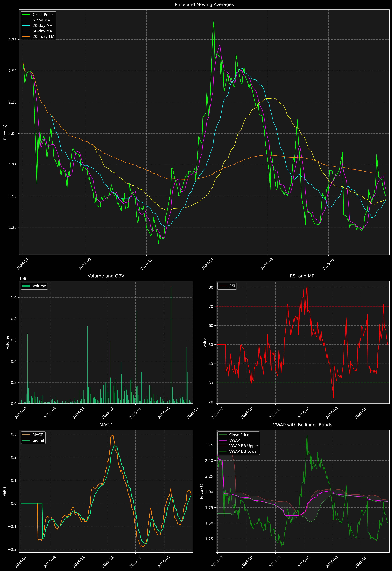Click the 'Volume' legend label

(39, 286)
